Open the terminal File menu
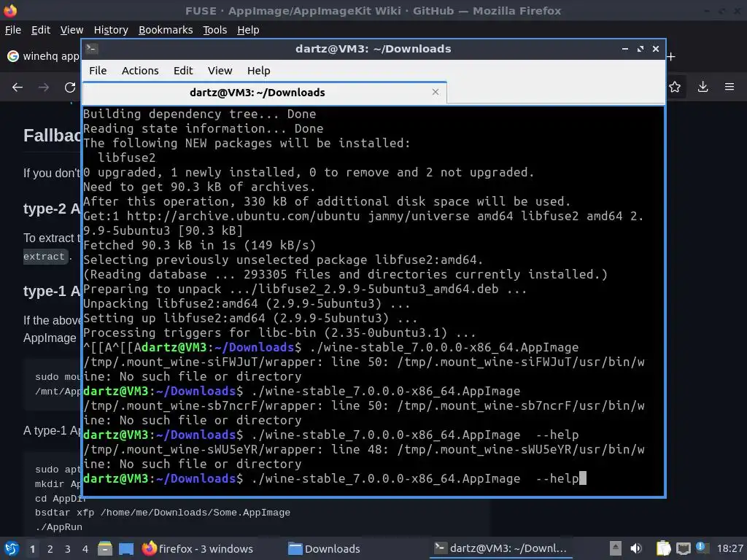The width and height of the screenshot is (747, 560). click(98, 71)
